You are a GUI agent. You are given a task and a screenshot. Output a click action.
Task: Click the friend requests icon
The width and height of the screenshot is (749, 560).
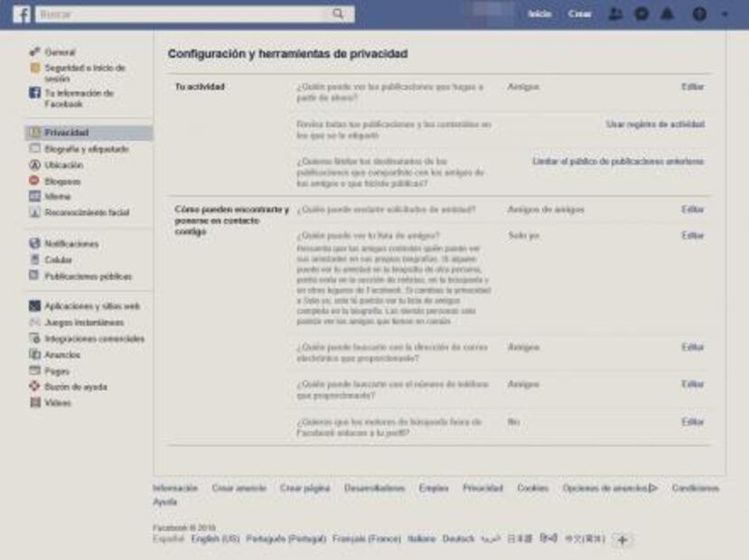pos(617,13)
